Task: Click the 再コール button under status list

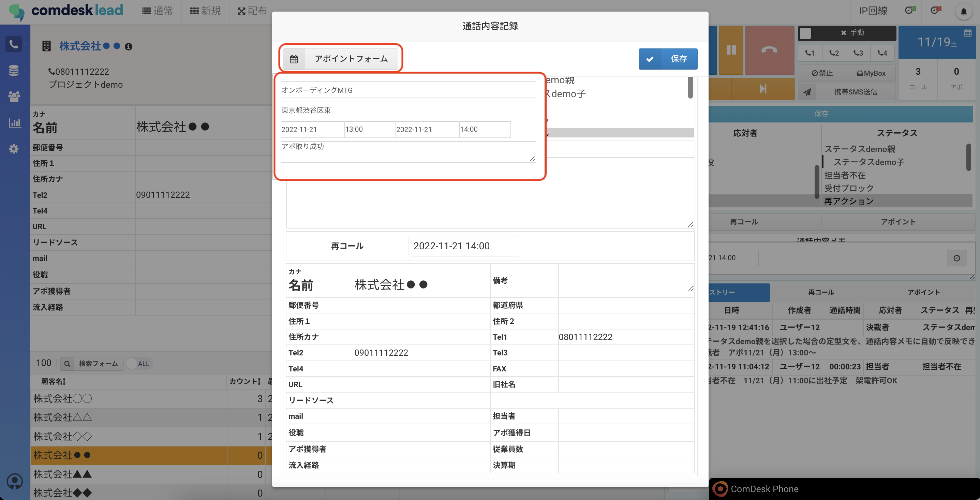Action: click(744, 222)
